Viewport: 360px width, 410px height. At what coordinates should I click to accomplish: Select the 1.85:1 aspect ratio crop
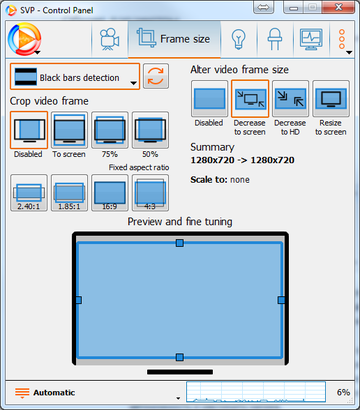click(69, 193)
